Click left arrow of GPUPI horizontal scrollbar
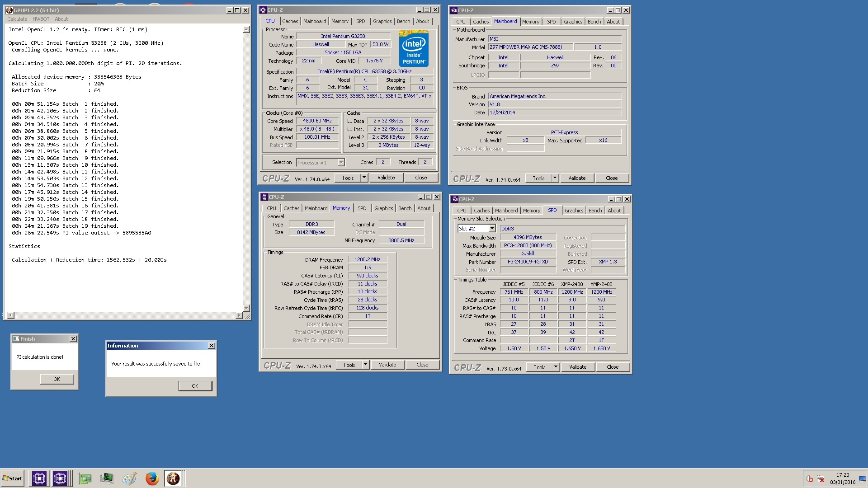Viewport: 868px width, 488px height. 11,315
